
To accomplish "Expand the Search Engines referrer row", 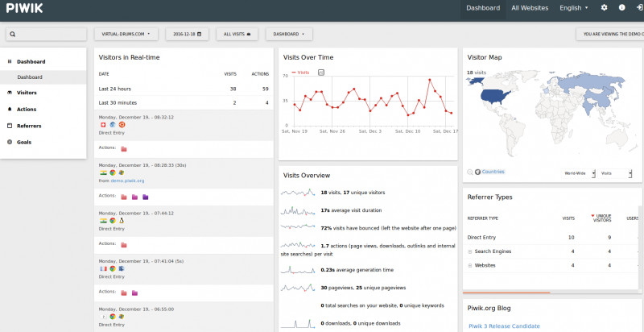I will (470, 251).
